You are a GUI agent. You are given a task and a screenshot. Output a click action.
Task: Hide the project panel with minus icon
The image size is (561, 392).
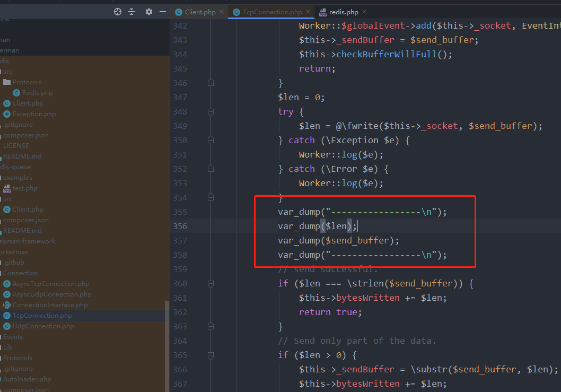[x=163, y=12]
